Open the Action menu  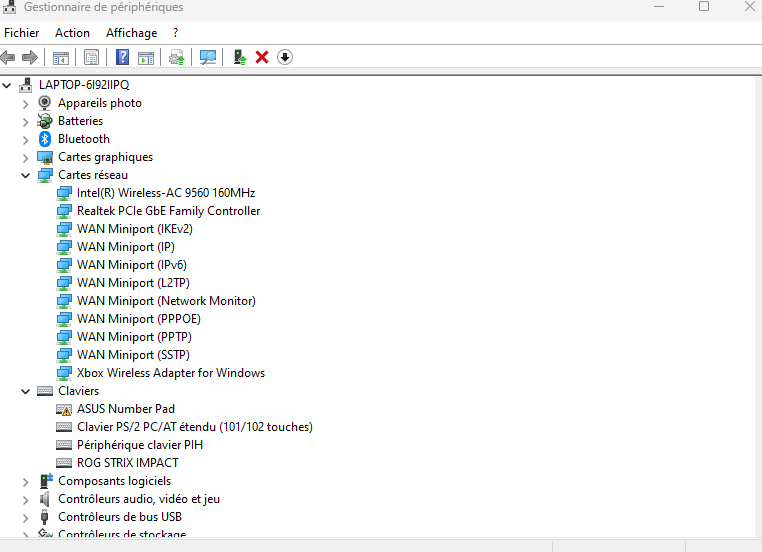[x=72, y=33]
